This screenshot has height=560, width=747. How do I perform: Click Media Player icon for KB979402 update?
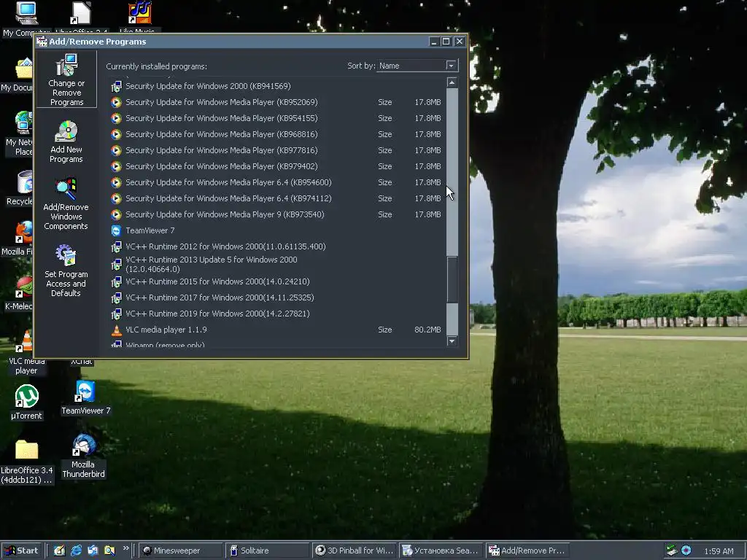click(x=116, y=167)
